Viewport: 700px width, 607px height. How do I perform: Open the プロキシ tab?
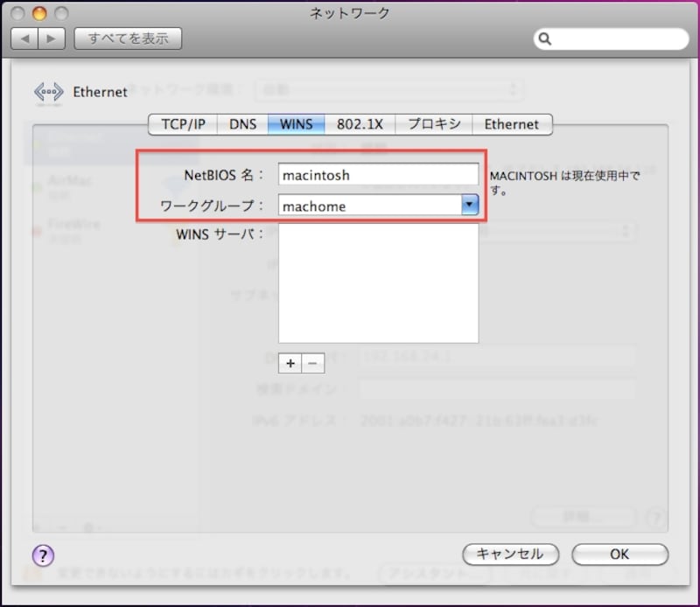click(433, 124)
